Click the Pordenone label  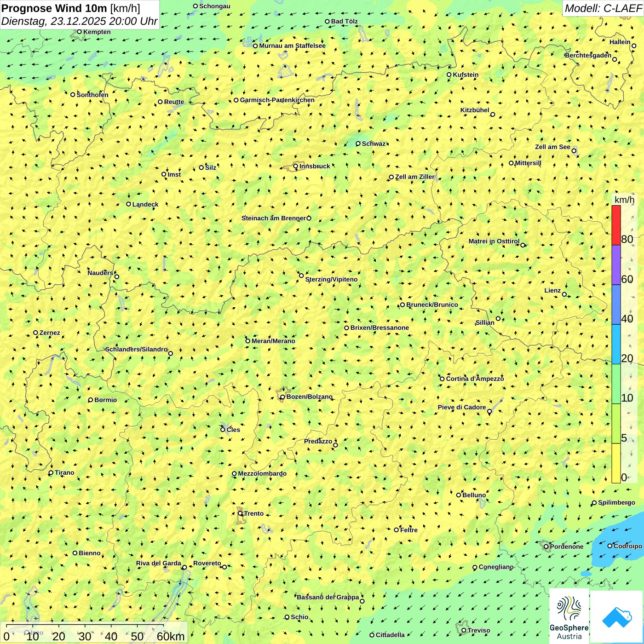coord(567,546)
